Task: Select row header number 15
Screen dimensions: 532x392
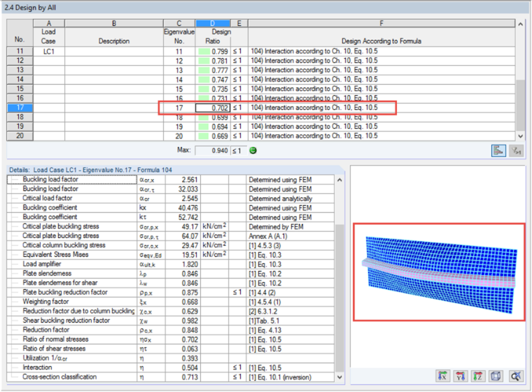Action: click(x=20, y=89)
